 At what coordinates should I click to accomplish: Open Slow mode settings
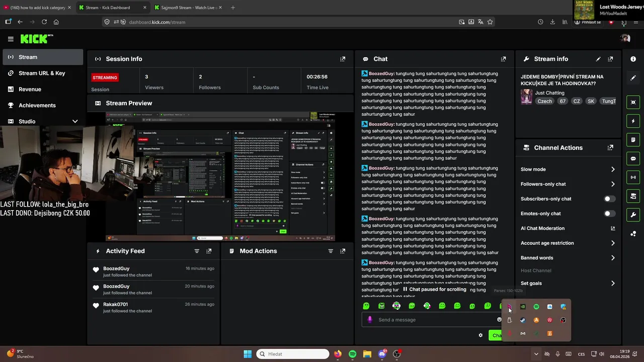pyautogui.click(x=568, y=169)
